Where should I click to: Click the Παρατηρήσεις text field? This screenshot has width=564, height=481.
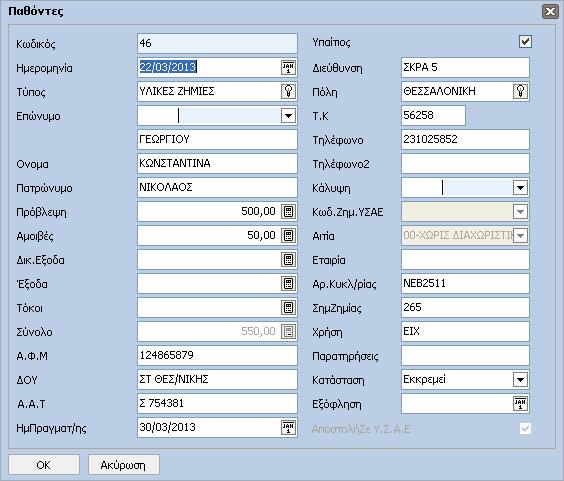click(x=465, y=356)
